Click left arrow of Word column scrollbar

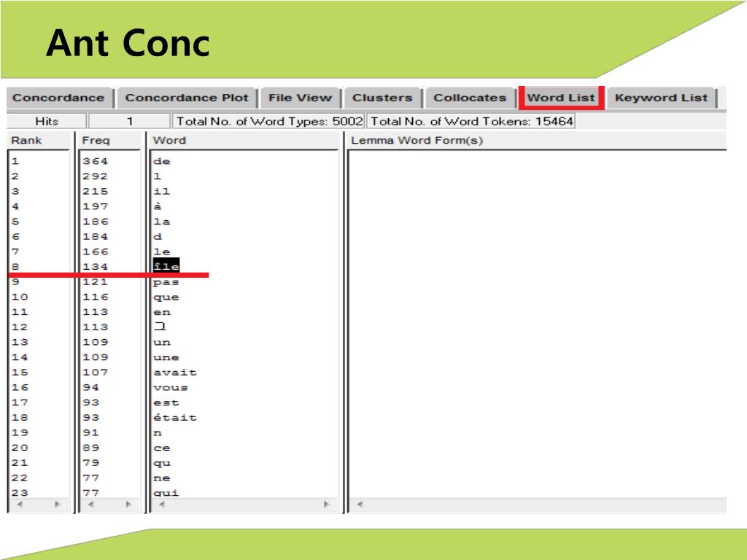tap(162, 505)
